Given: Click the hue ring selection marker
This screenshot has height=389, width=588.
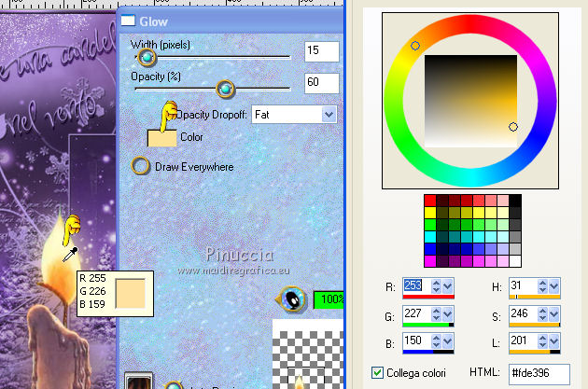Looking at the screenshot, I should 414,46.
